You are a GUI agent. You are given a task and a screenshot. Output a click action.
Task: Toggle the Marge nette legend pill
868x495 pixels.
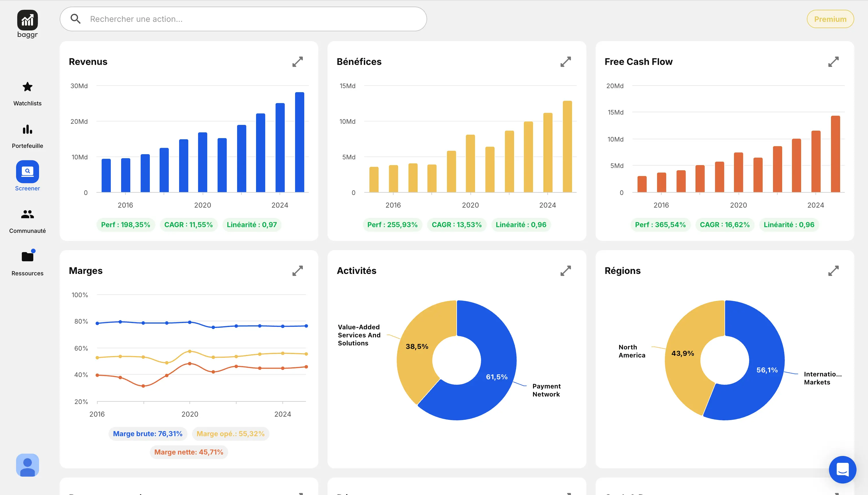coord(189,452)
